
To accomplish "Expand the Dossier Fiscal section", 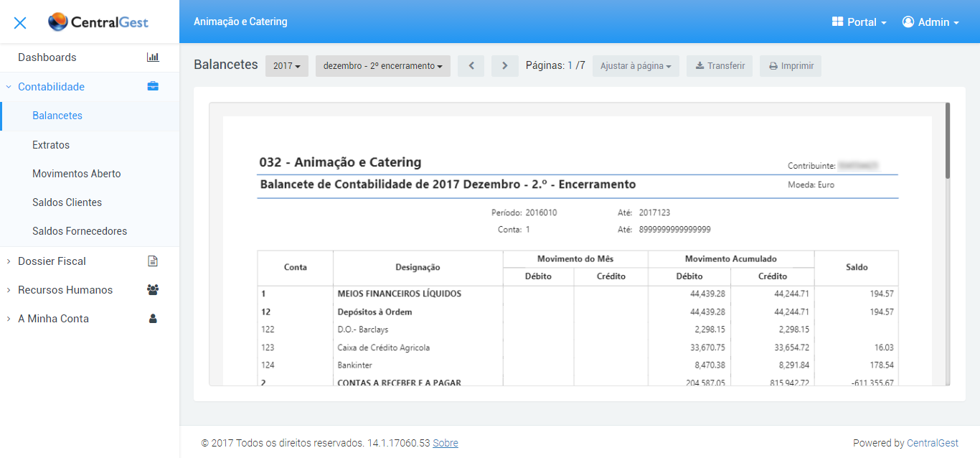I will [90, 261].
